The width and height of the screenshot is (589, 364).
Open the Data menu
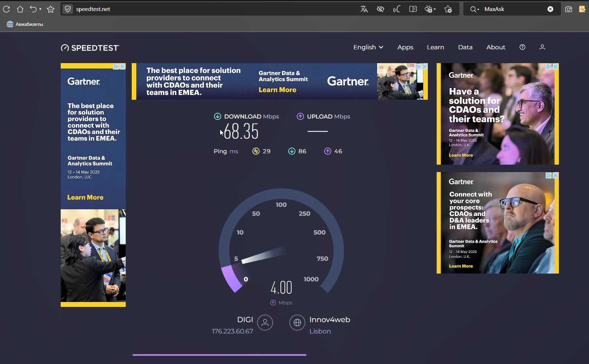465,47
